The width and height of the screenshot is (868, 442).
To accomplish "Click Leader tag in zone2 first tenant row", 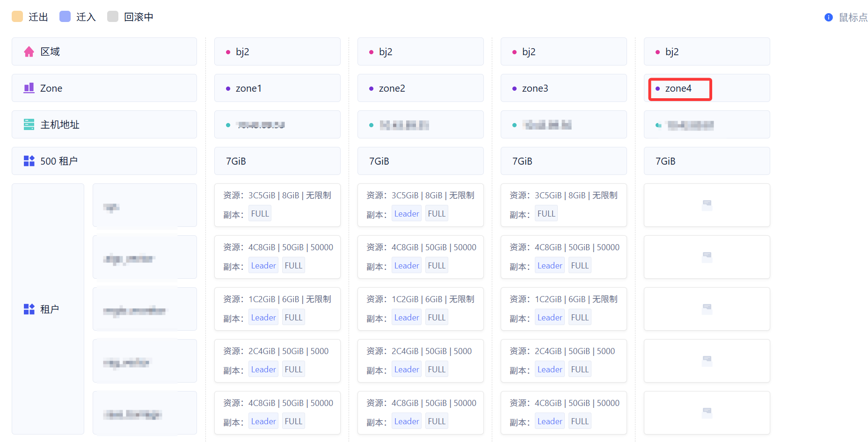I will click(x=406, y=214).
